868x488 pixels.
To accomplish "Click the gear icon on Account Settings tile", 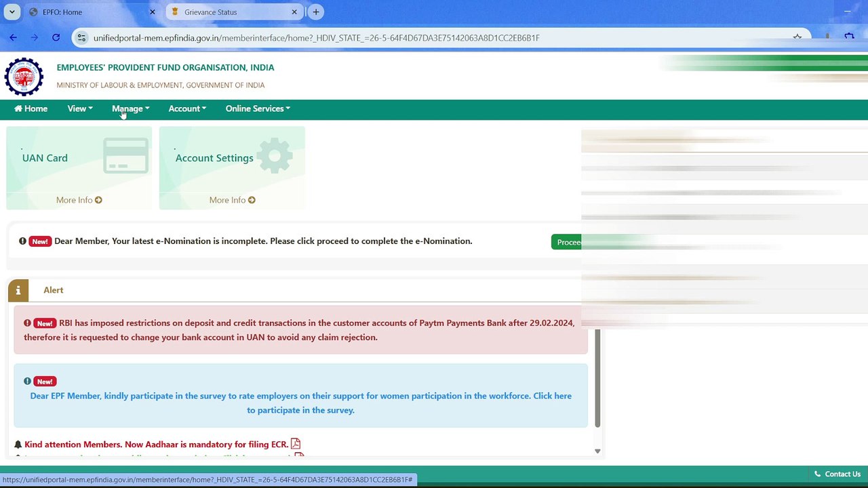I will (x=275, y=156).
